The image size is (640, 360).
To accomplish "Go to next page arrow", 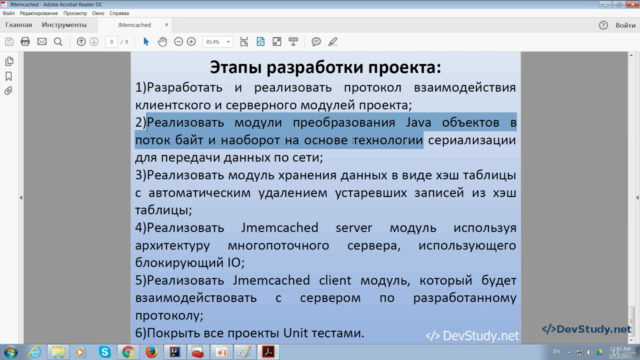I will 94,42.
